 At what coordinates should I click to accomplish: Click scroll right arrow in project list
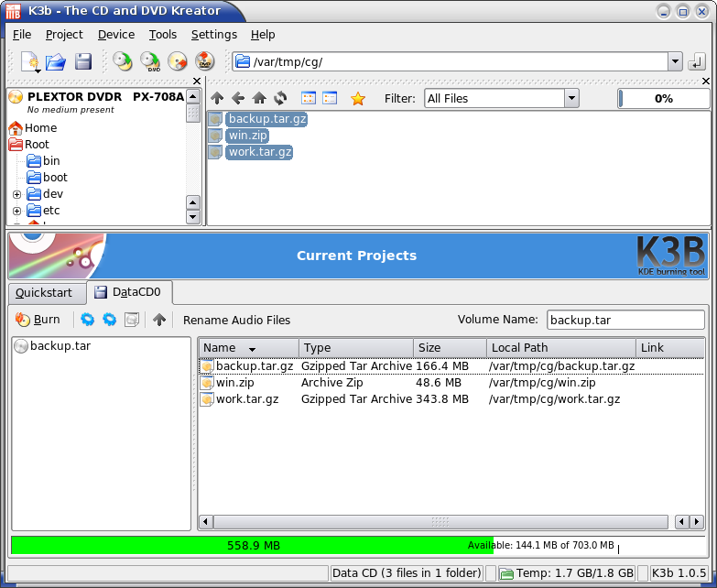tap(697, 522)
